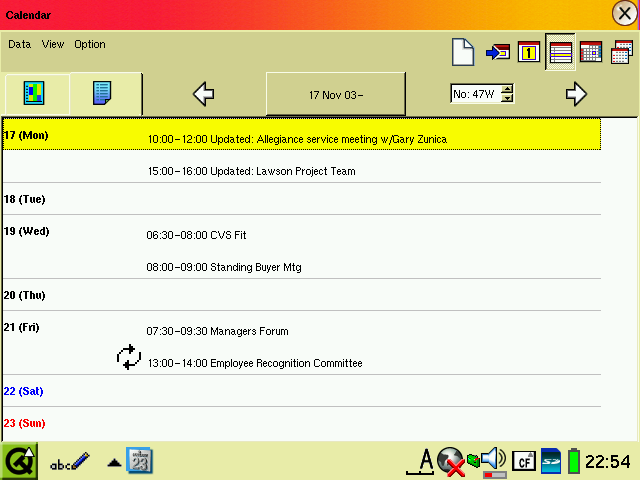This screenshot has width=640, height=480.
Task: Click the week number field No: 47W
Action: click(476, 94)
